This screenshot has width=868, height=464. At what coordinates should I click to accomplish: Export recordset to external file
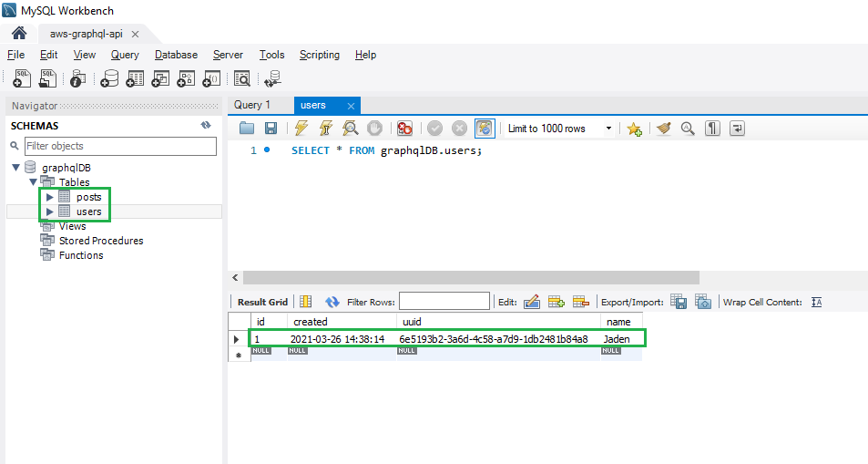pyautogui.click(x=679, y=302)
